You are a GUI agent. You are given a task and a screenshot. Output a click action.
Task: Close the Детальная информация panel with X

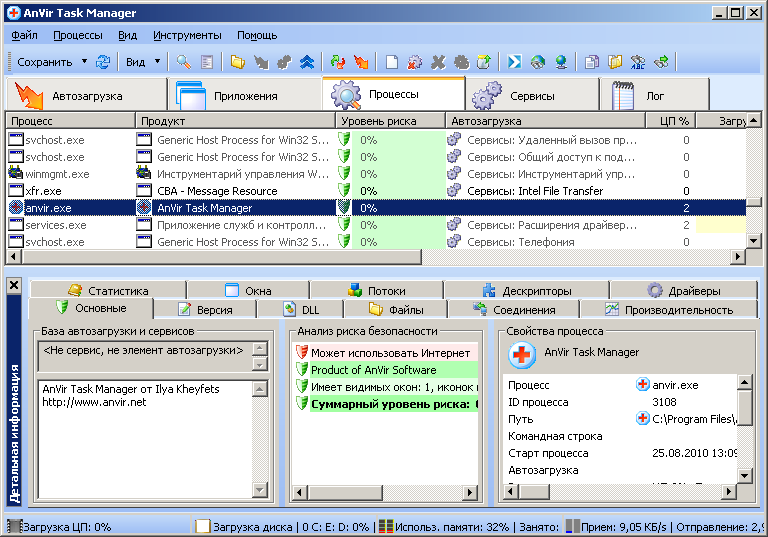pyautogui.click(x=14, y=285)
